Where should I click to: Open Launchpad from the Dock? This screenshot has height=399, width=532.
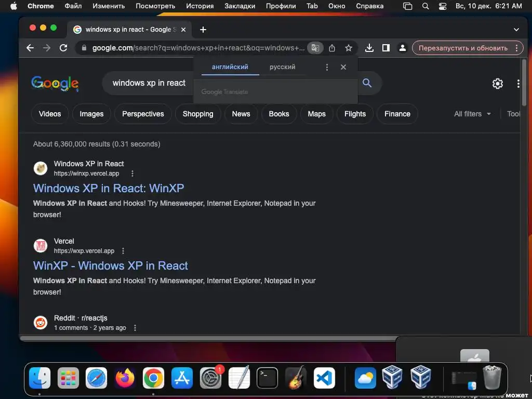click(x=68, y=378)
